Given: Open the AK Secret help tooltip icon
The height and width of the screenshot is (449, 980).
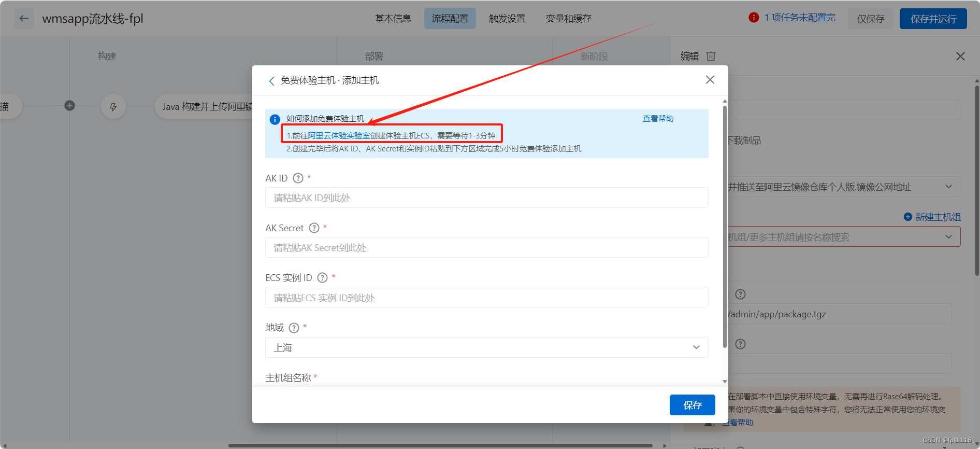Looking at the screenshot, I should click(314, 228).
